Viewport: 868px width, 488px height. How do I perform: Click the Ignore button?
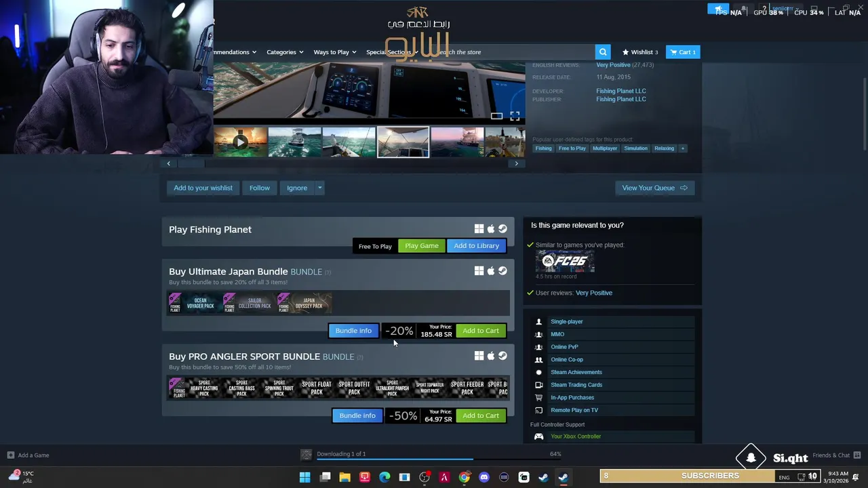tap(297, 188)
